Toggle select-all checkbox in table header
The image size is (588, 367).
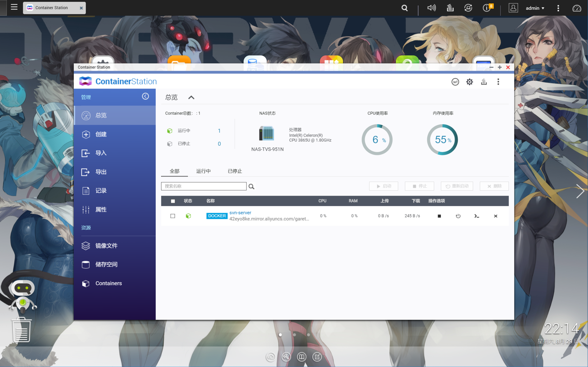[x=173, y=201]
